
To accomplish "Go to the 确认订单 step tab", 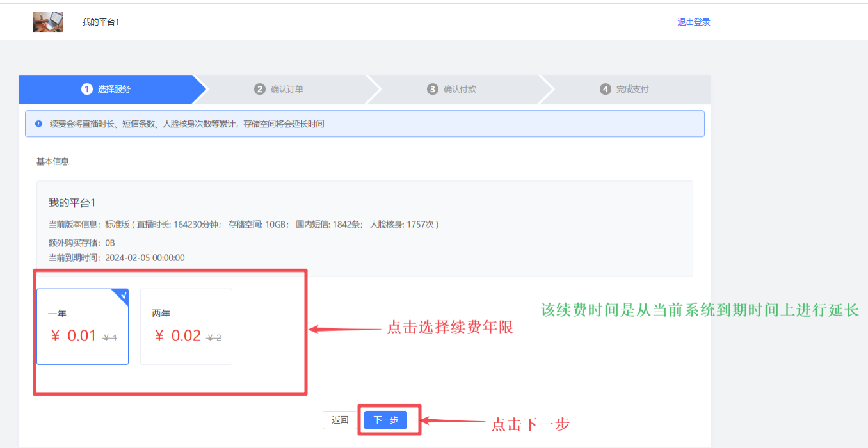I will 279,90.
